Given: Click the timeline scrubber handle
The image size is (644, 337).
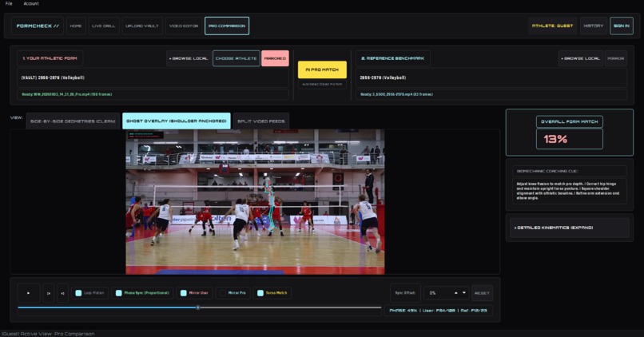Looking at the screenshot, I should point(198,307).
